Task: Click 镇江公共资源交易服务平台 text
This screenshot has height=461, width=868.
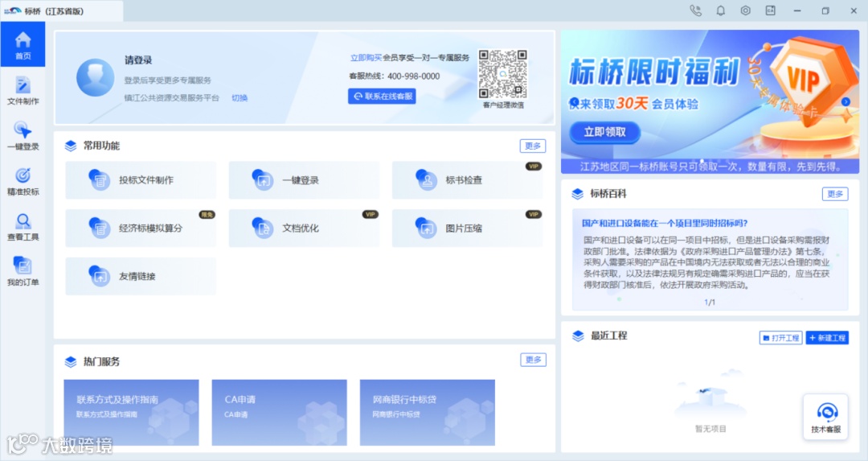Action: click(172, 98)
